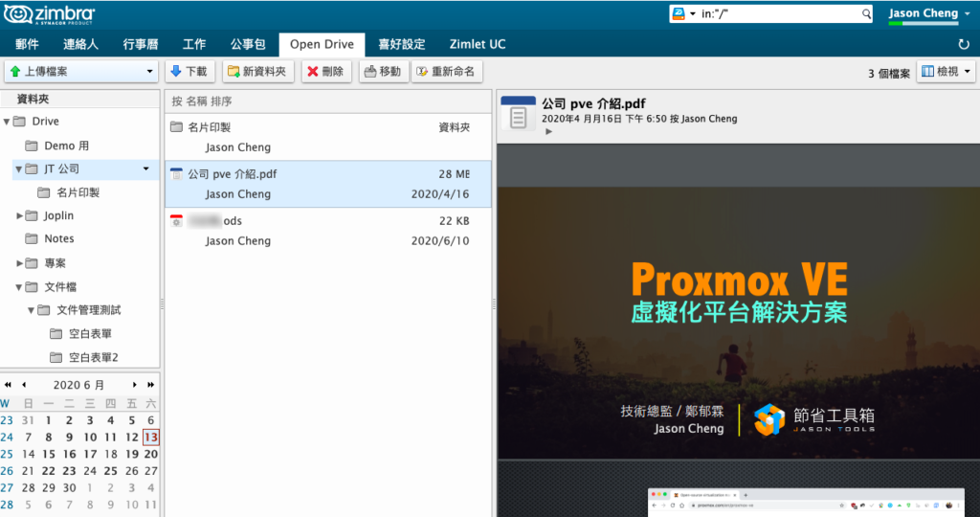Create folder with 新資料夾 button
Image resolution: width=980 pixels, height=517 pixels.
click(258, 71)
